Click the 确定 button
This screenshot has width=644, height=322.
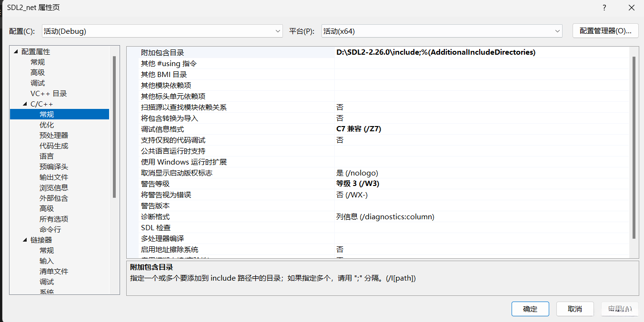[530, 309]
